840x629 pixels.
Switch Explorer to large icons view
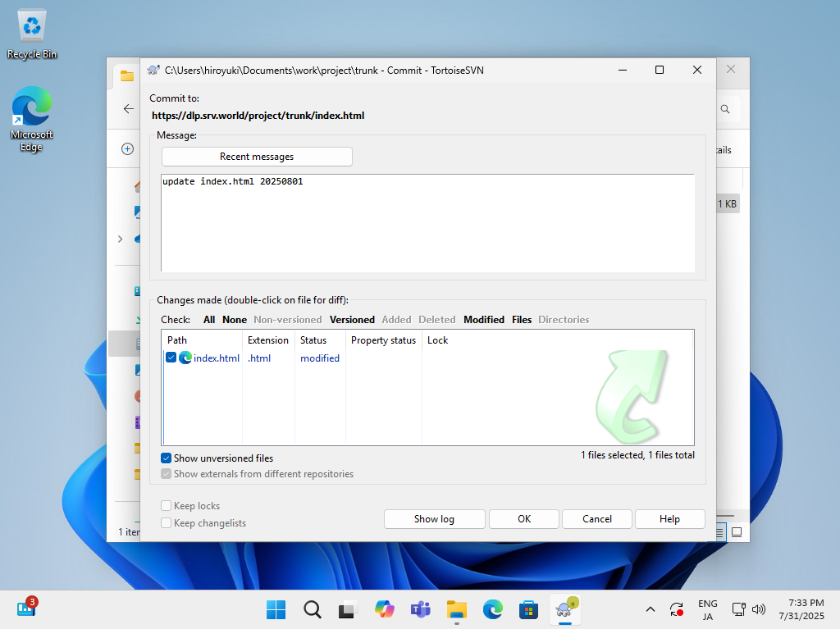(737, 532)
